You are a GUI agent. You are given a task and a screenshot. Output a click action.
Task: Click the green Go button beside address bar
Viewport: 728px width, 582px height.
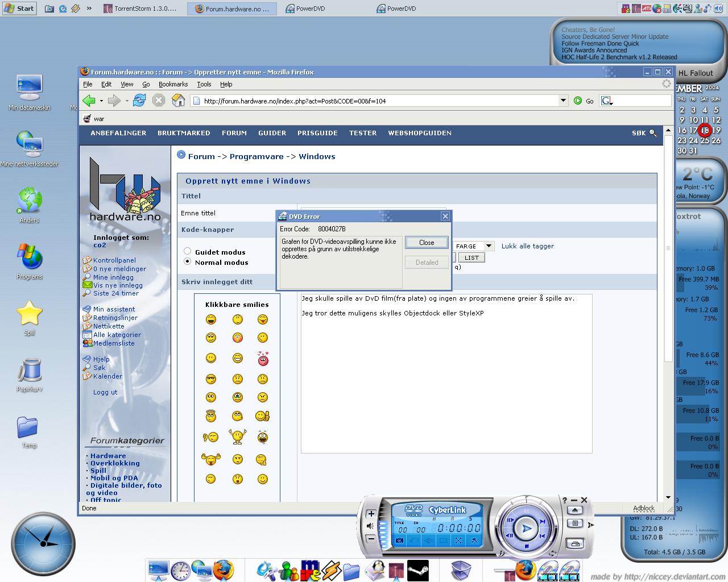pyautogui.click(x=584, y=101)
